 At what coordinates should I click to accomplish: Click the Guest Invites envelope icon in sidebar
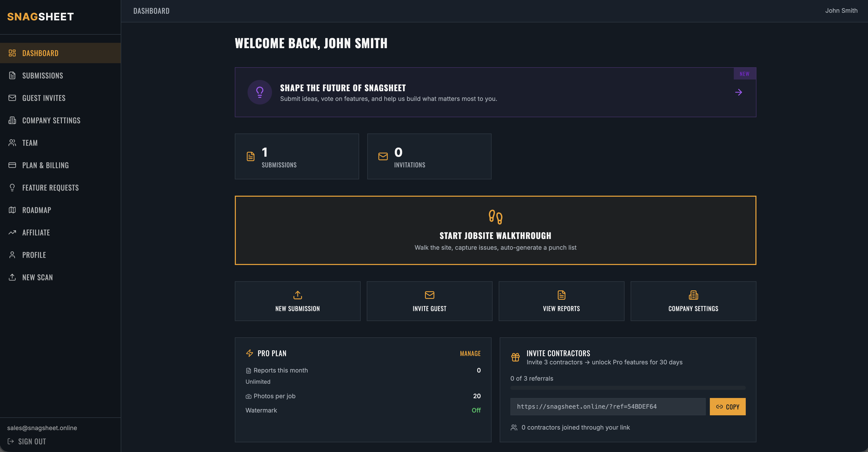12,98
